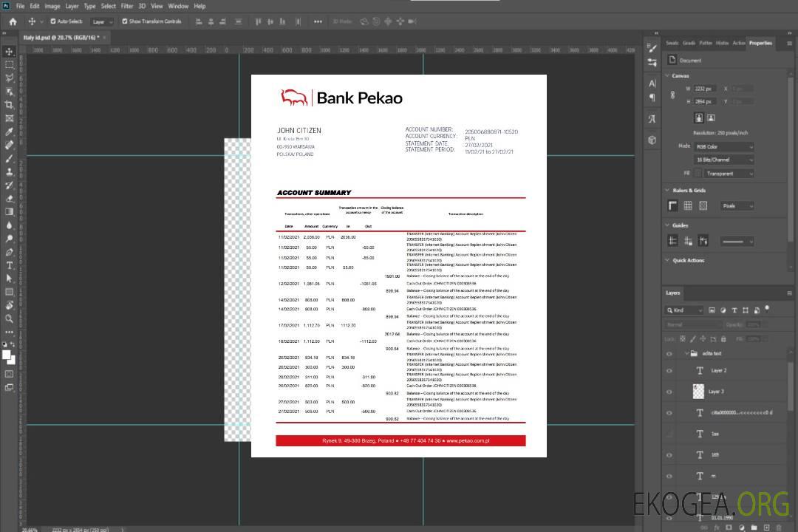Select the Crop tool
This screenshot has width=798, height=532.
pyautogui.click(x=9, y=105)
